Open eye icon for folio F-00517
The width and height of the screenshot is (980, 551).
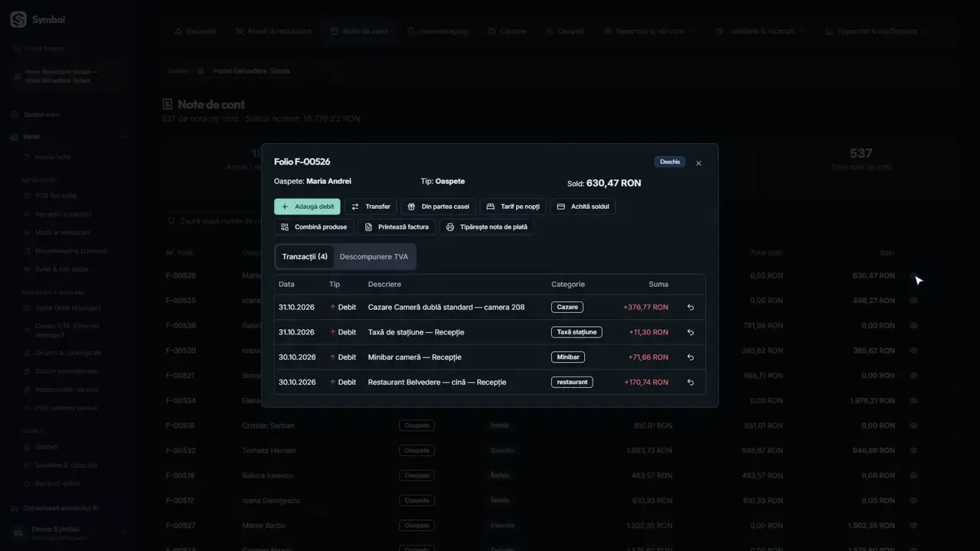(913, 500)
